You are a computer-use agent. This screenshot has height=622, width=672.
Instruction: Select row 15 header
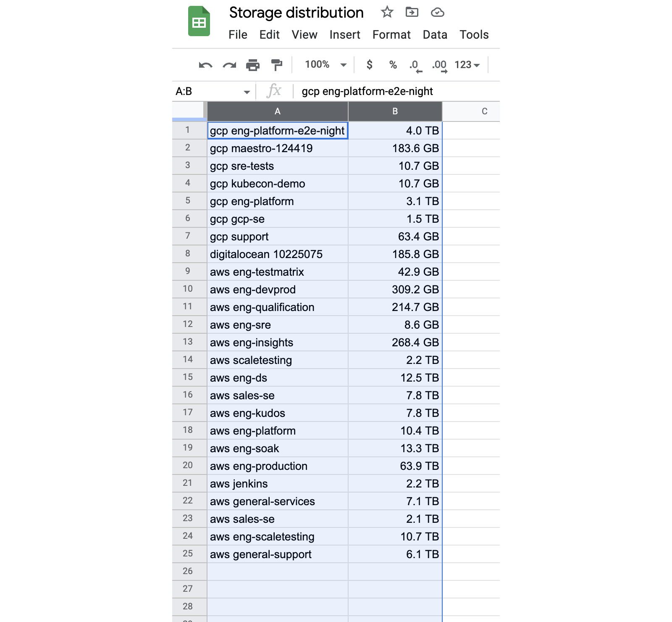pyautogui.click(x=189, y=377)
